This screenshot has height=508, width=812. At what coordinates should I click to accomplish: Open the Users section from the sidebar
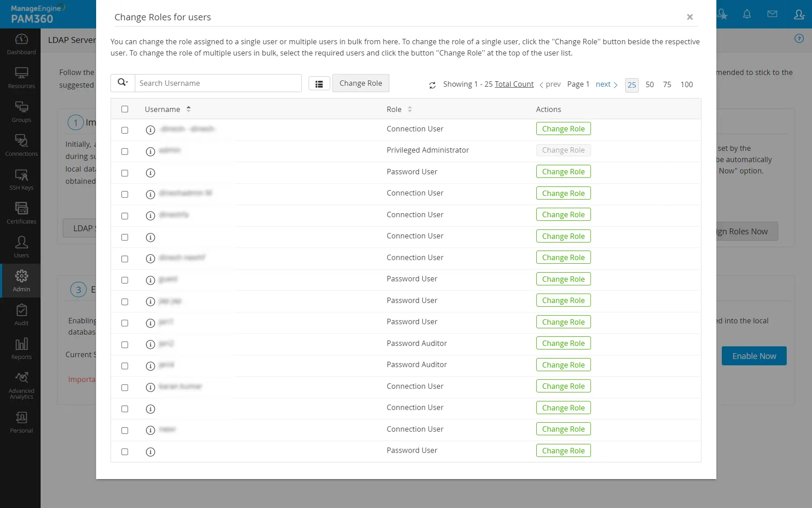click(x=21, y=247)
